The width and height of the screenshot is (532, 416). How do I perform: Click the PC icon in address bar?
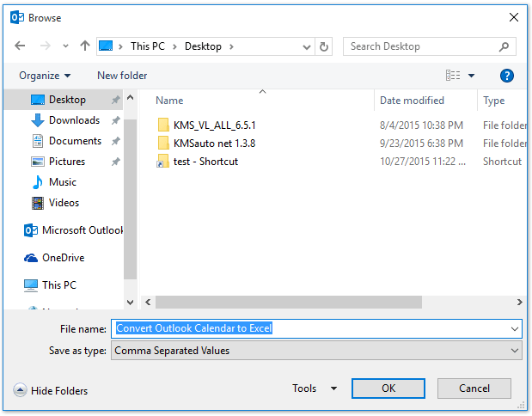click(106, 46)
